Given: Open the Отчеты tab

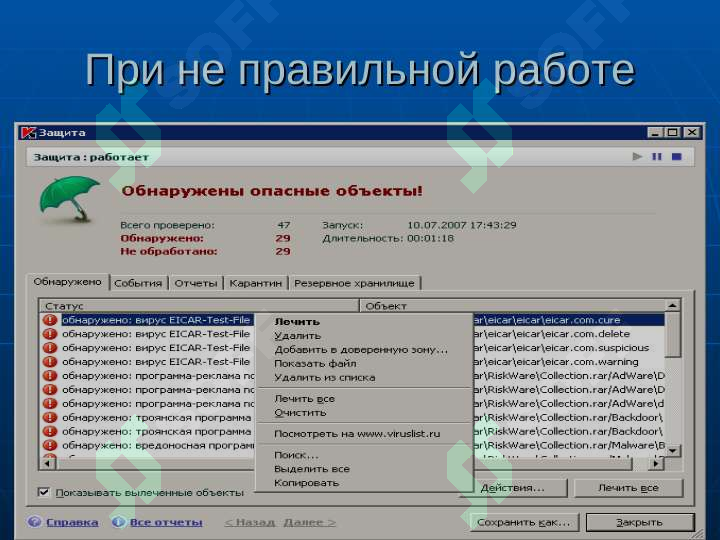Looking at the screenshot, I should pyautogui.click(x=196, y=283).
